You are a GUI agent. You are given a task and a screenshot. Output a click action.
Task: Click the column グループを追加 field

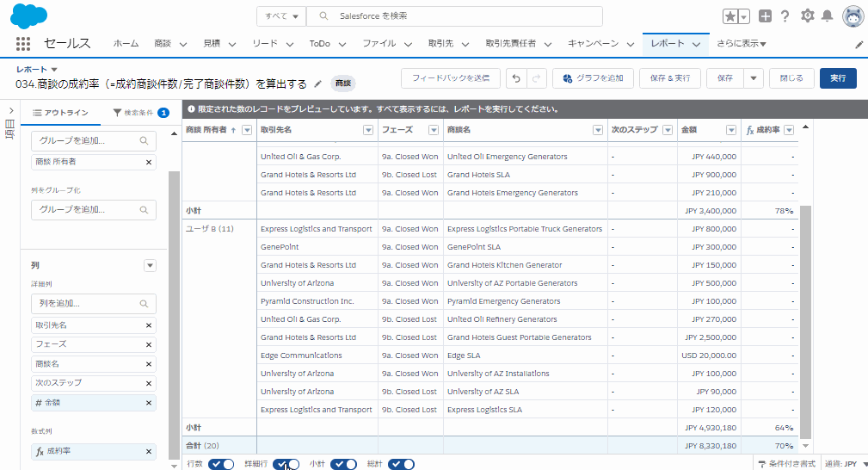tap(94, 210)
